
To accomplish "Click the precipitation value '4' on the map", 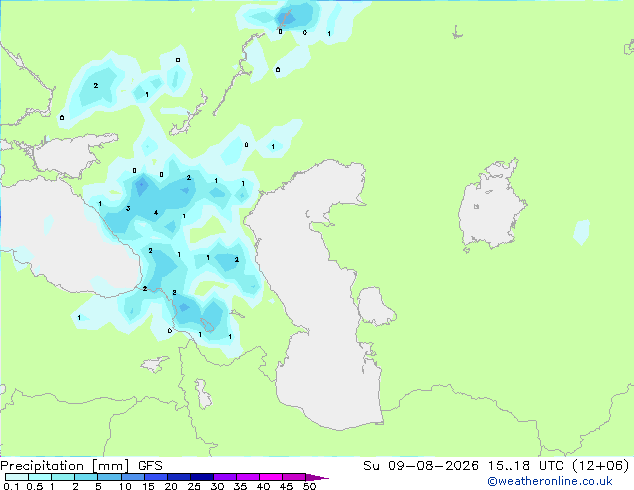I will pyautogui.click(x=156, y=213).
